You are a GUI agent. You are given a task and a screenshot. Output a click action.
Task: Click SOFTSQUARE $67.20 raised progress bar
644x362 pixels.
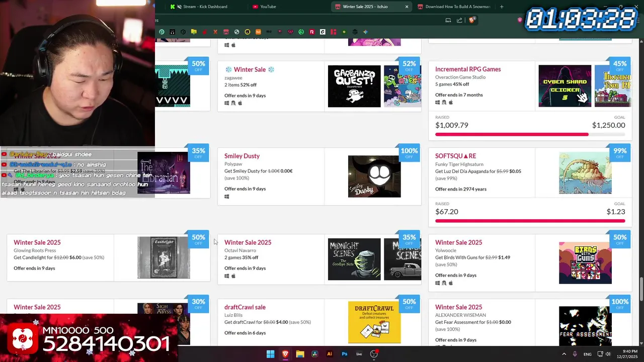pos(530,221)
